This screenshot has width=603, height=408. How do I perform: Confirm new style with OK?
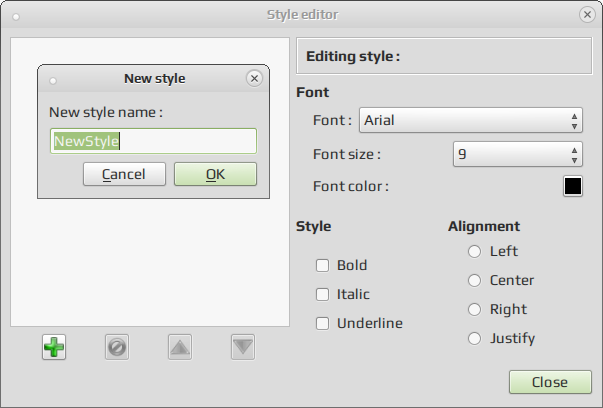215,174
